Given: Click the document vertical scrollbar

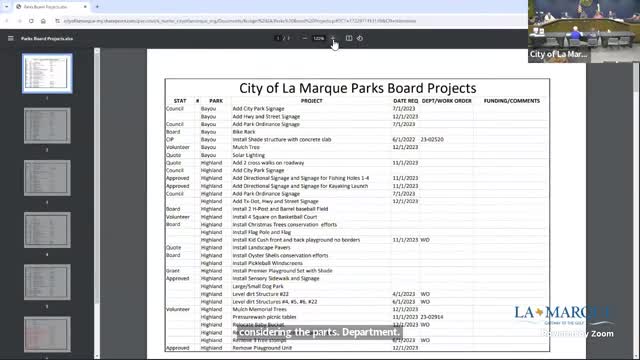Looking at the screenshot, I should click(636, 78).
